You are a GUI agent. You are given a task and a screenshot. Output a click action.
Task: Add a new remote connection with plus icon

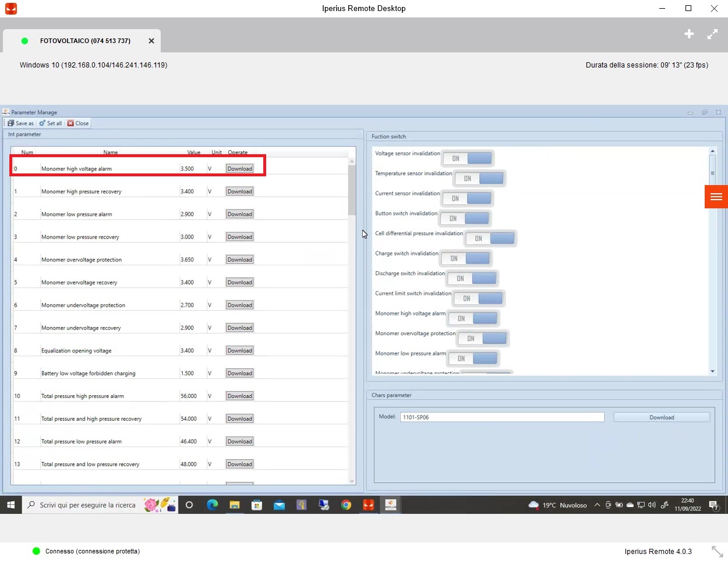pos(689,34)
